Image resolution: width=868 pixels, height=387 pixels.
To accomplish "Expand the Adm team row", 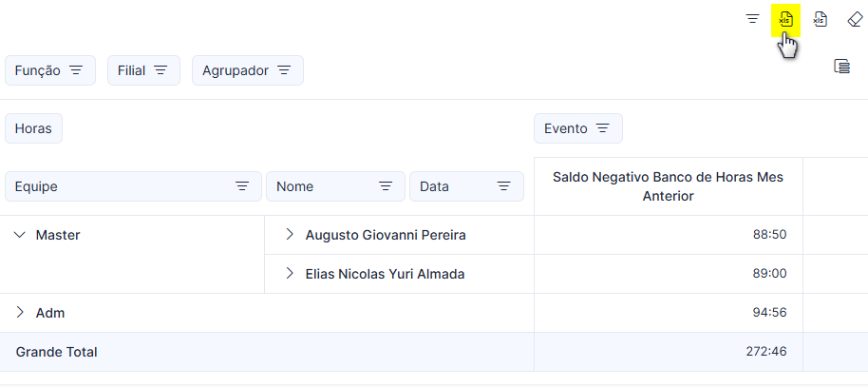I will point(20,313).
